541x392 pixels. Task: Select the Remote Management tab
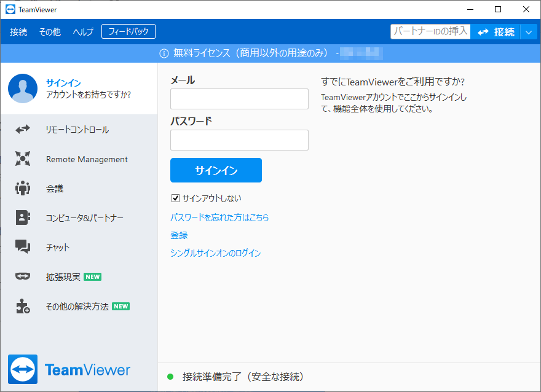79,159
